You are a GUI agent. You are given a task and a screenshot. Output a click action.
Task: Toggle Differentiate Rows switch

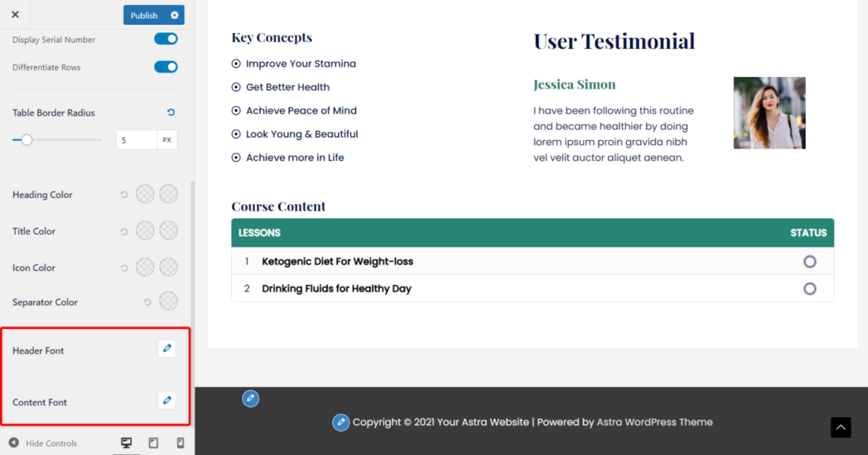[166, 67]
